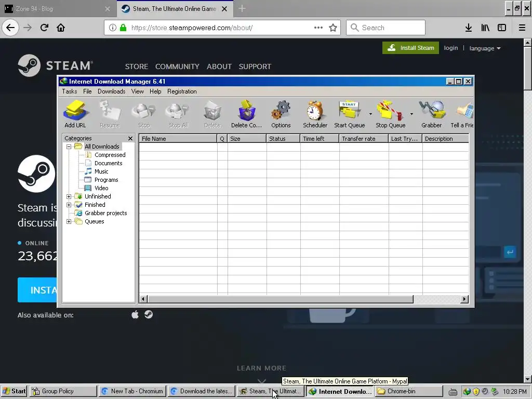532x399 pixels.
Task: Click the Stop All toolbar icon
Action: pyautogui.click(x=178, y=114)
